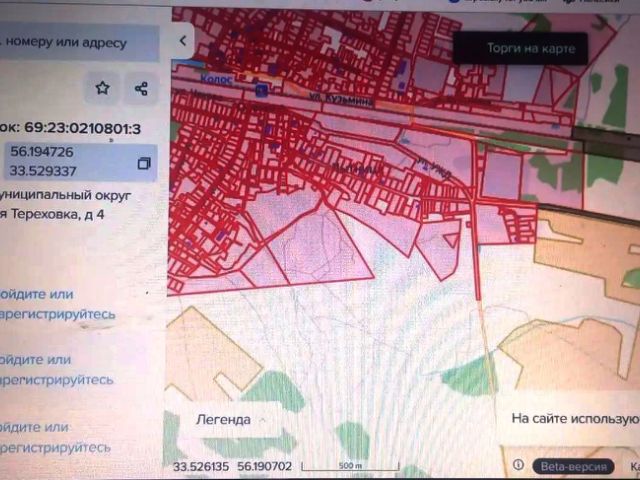Collapse the side panel with the left chevron

pyautogui.click(x=182, y=41)
